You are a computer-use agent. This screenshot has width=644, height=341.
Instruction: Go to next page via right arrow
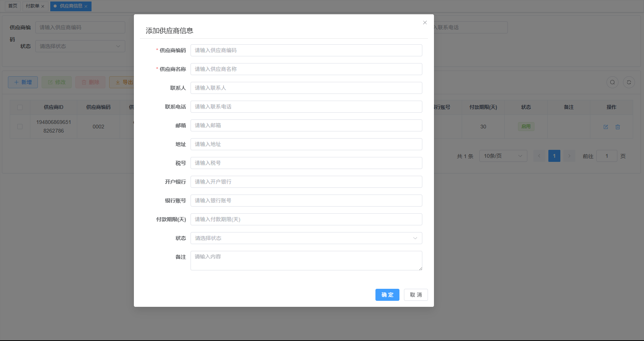tap(569, 155)
